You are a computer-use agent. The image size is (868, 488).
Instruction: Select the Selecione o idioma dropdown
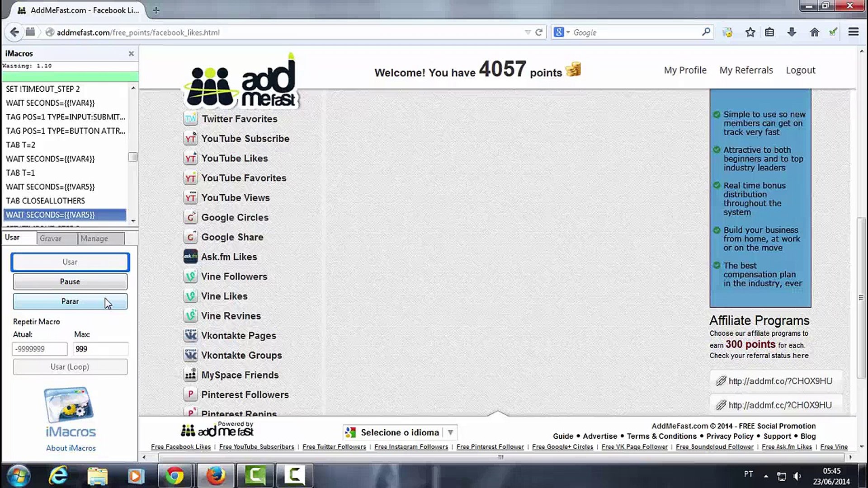[400, 432]
